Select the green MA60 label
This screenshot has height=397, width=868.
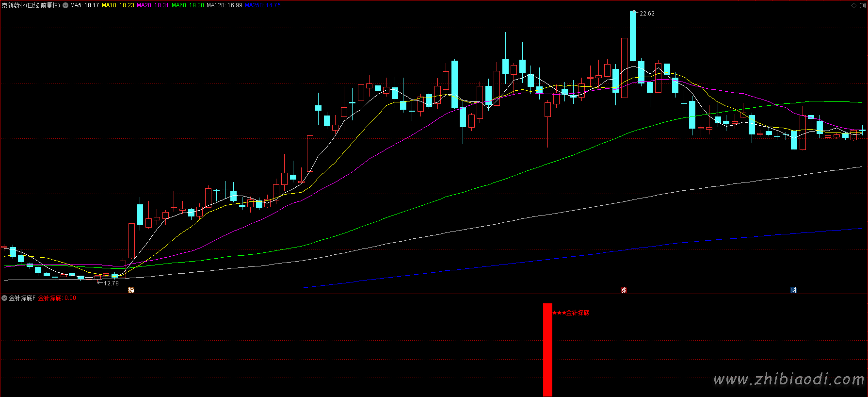point(188,5)
